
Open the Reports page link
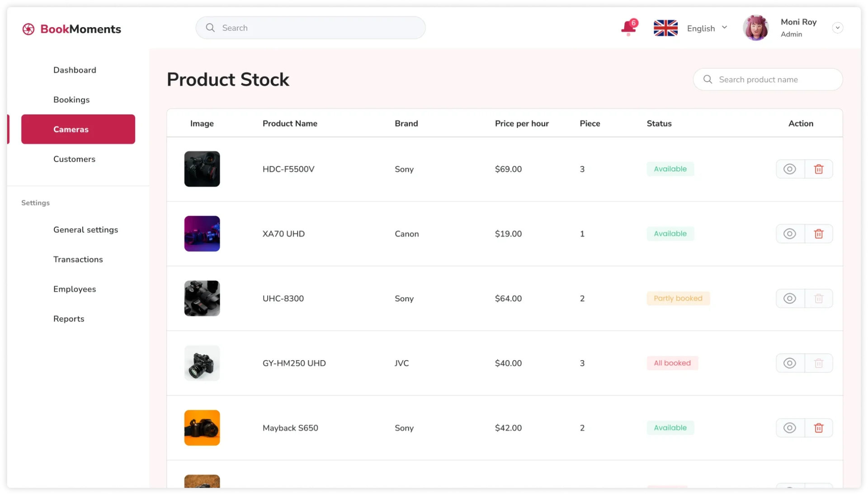(69, 319)
